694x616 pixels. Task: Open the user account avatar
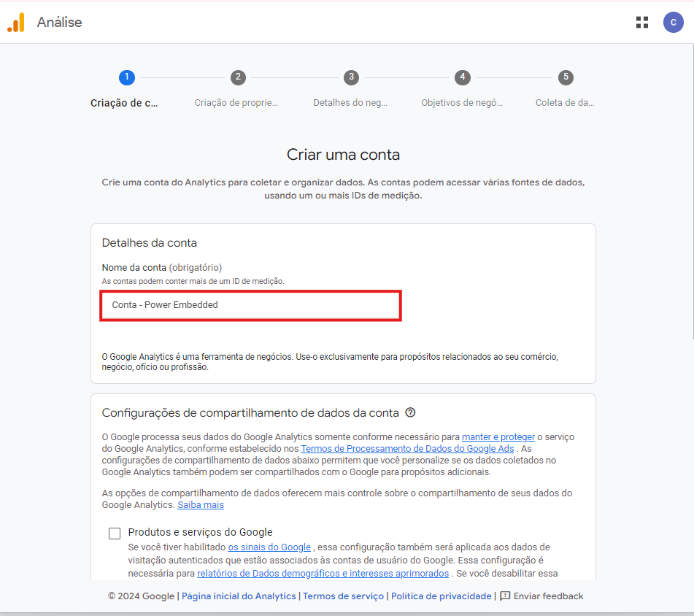(673, 23)
